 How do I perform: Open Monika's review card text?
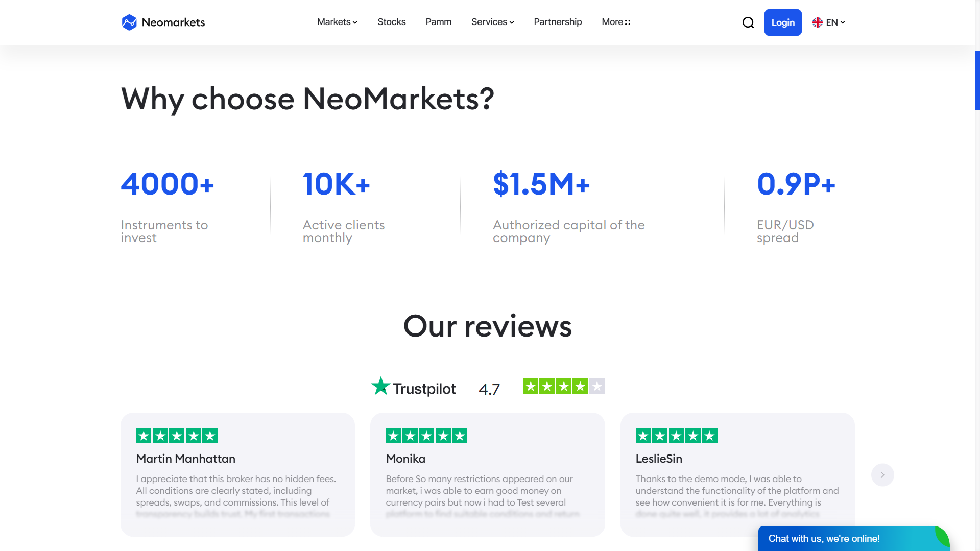point(483,496)
